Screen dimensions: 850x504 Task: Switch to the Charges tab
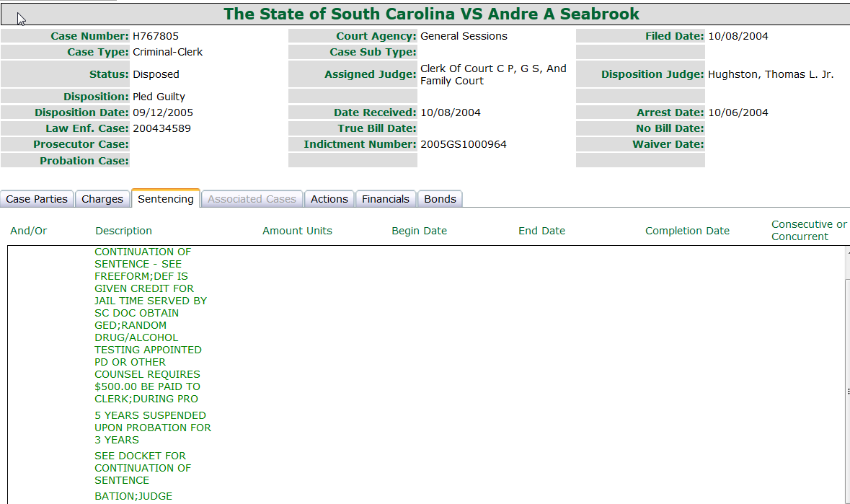[102, 199]
